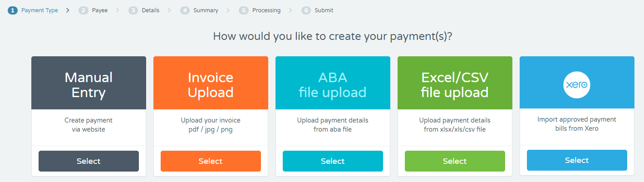The image size is (644, 182).
Task: Select the ABA file upload option
Action: click(x=333, y=161)
